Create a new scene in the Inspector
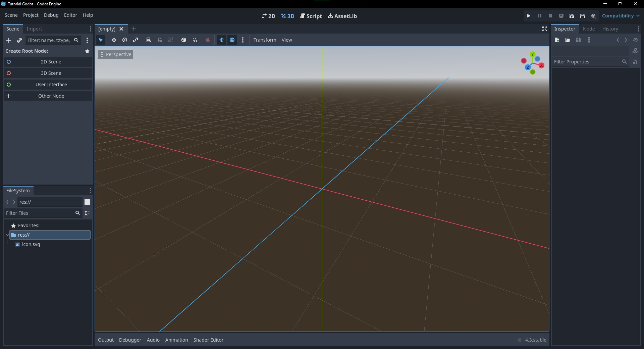 pos(557,40)
